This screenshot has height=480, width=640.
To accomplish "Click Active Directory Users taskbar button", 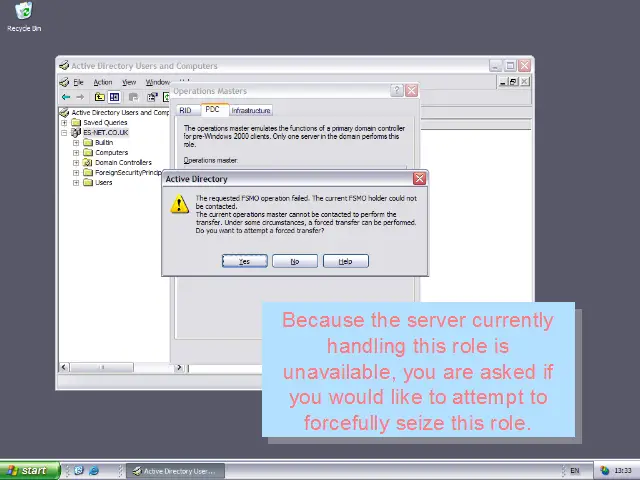I will (176, 471).
